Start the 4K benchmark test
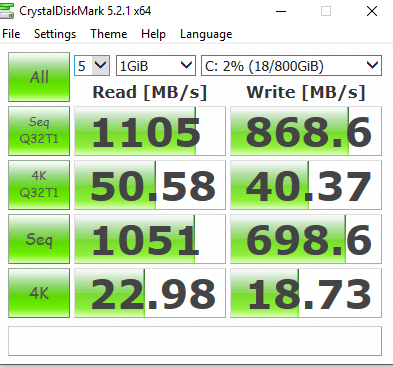 click(39, 293)
